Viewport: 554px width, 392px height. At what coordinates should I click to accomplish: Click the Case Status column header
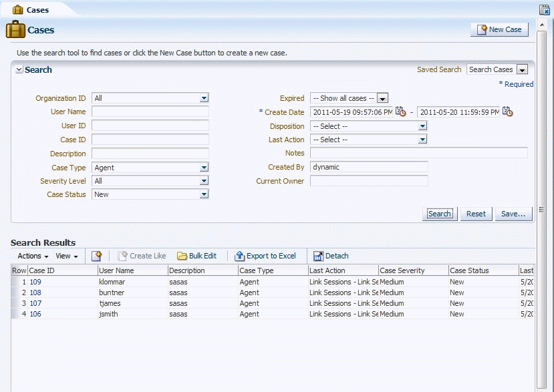[x=483, y=270]
